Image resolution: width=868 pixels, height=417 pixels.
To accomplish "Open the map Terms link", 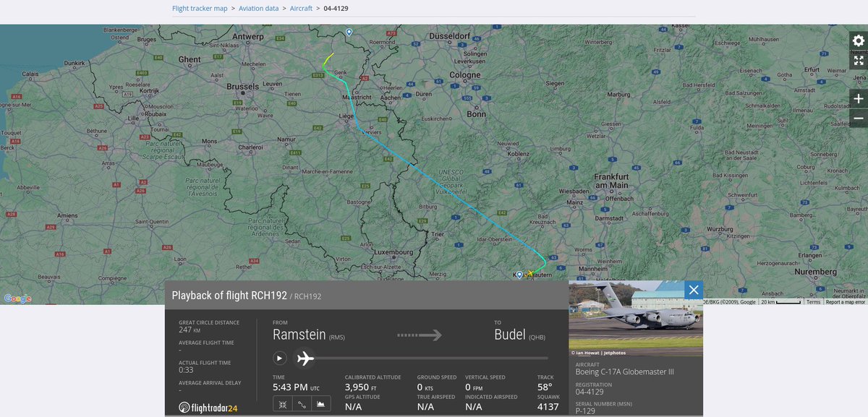I will pos(814,301).
